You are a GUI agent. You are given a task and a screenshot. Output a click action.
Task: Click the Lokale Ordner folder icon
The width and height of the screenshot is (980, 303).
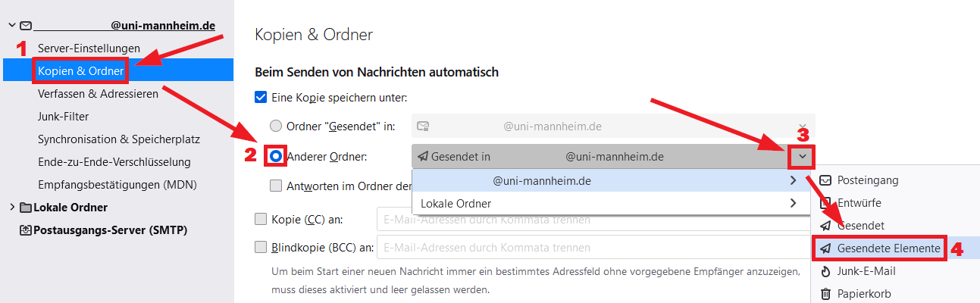point(26,208)
